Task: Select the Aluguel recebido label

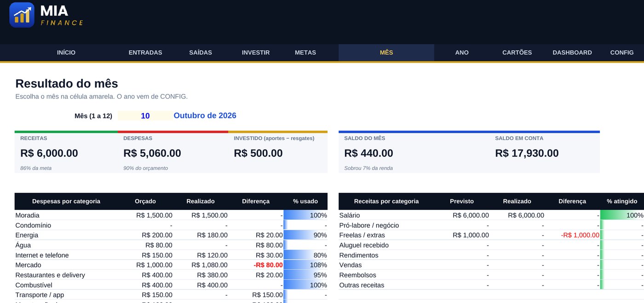Action: point(364,245)
